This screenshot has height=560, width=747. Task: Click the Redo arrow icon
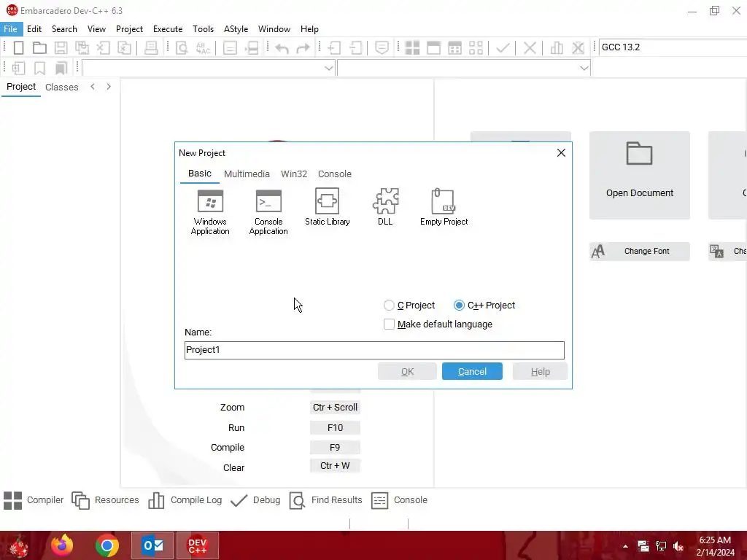click(x=303, y=47)
